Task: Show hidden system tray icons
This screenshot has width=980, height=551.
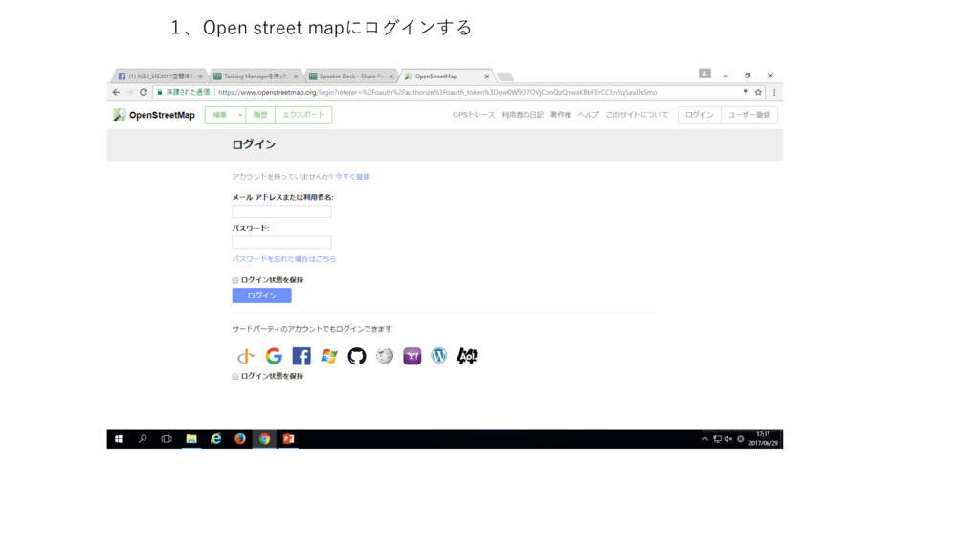Action: coord(705,439)
